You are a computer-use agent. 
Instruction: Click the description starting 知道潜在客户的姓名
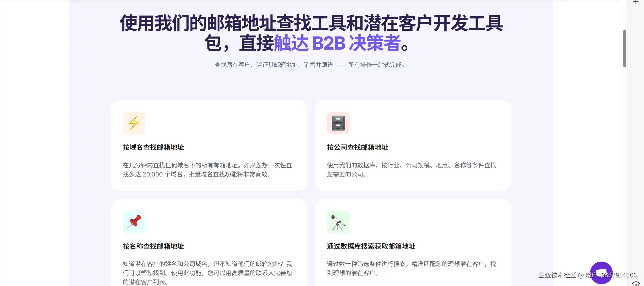point(207,273)
